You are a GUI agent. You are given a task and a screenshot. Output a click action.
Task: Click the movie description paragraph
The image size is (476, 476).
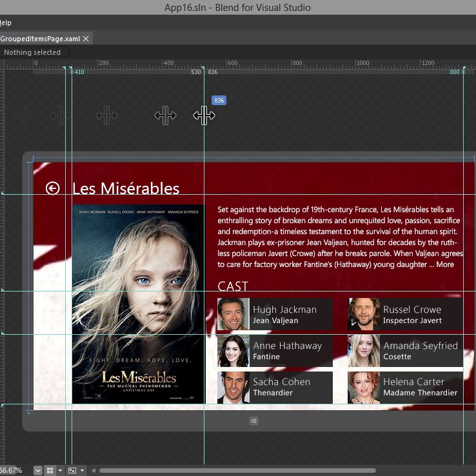pos(340,237)
